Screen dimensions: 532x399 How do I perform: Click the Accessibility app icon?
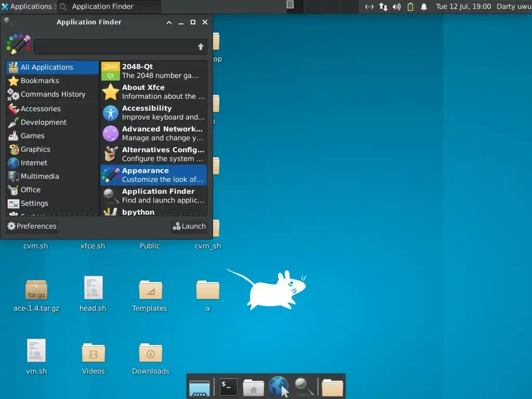111,113
